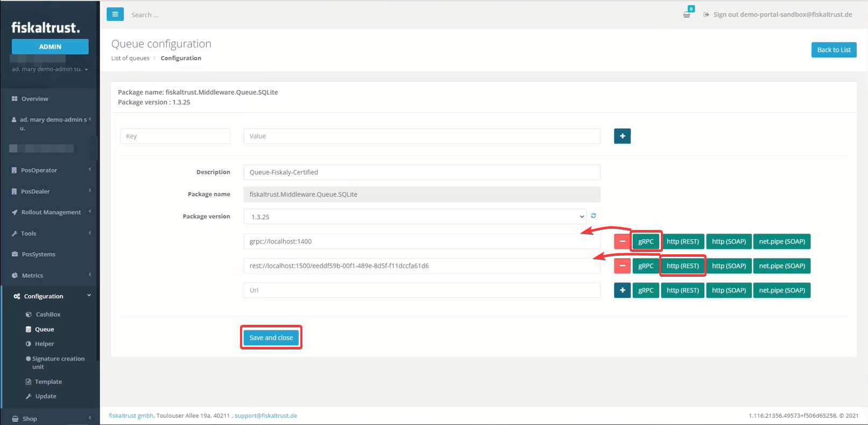Toggle sidebar with the hamburger menu button
Image resolution: width=868 pixels, height=425 pixels.
(115, 15)
